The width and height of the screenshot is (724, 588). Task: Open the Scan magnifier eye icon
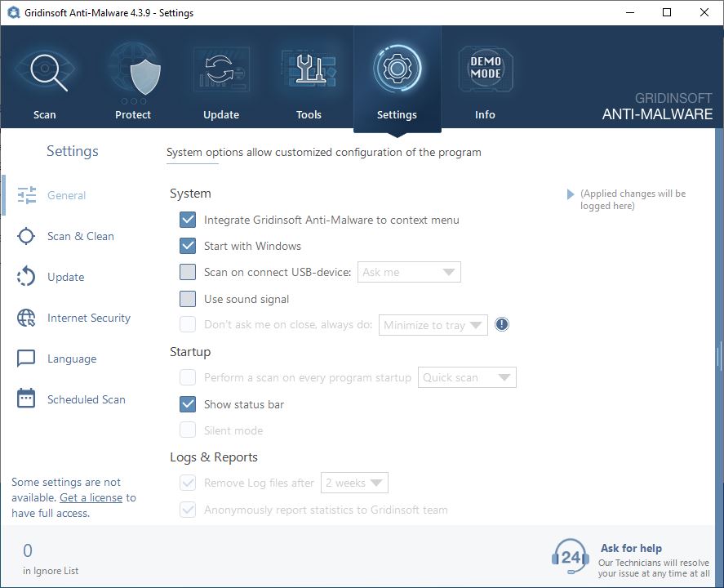click(x=45, y=70)
